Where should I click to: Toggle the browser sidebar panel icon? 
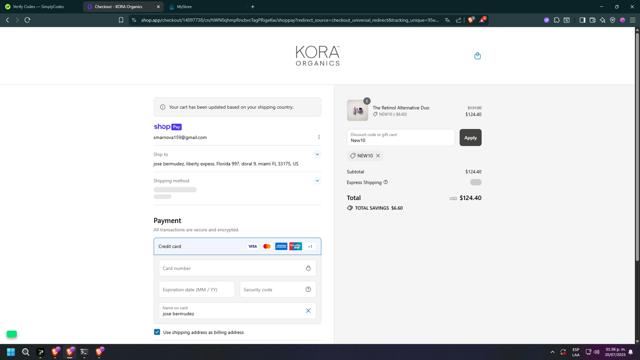[582, 20]
